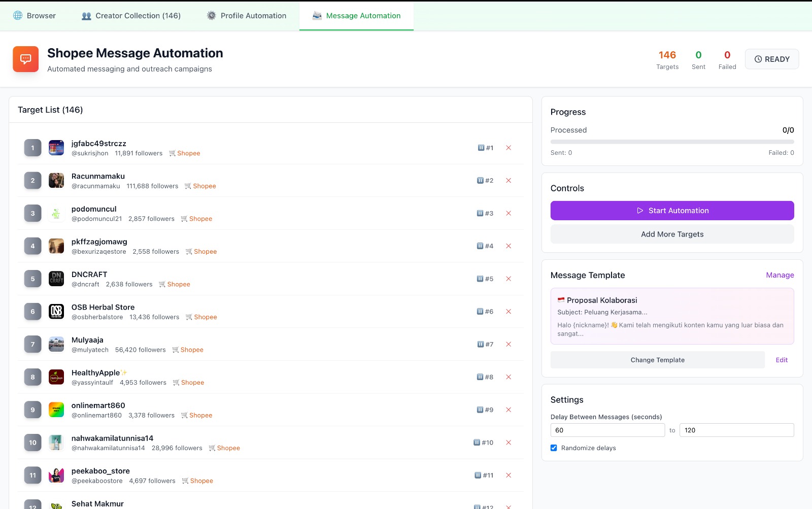Click Edit template link
This screenshot has height=509, width=812.
[782, 360]
